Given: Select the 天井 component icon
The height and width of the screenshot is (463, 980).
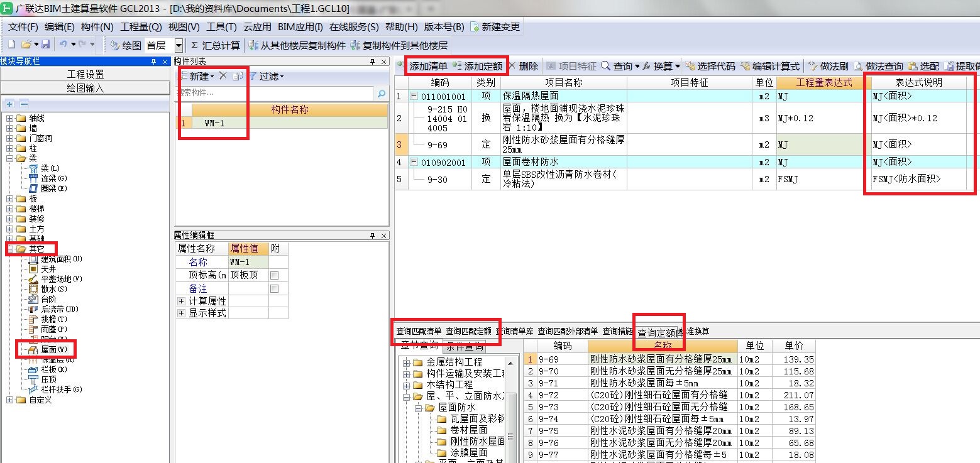Looking at the screenshot, I should tap(34, 269).
